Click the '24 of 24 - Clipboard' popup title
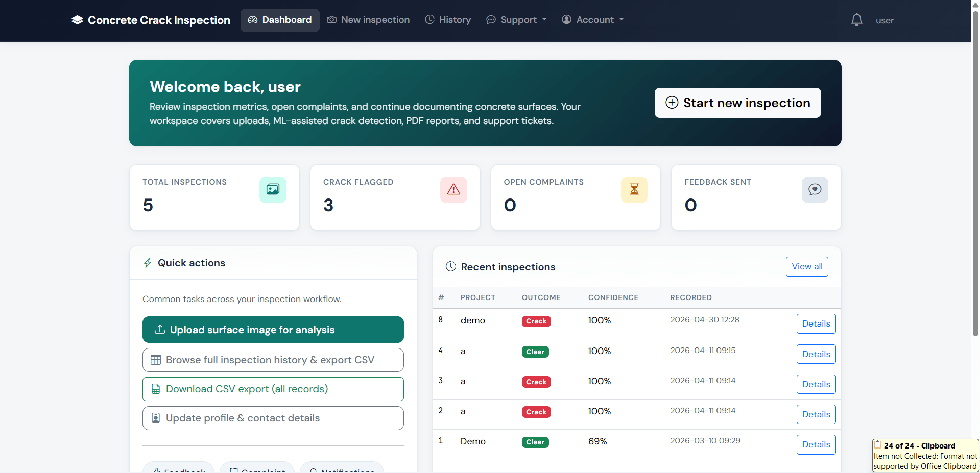 (919, 445)
